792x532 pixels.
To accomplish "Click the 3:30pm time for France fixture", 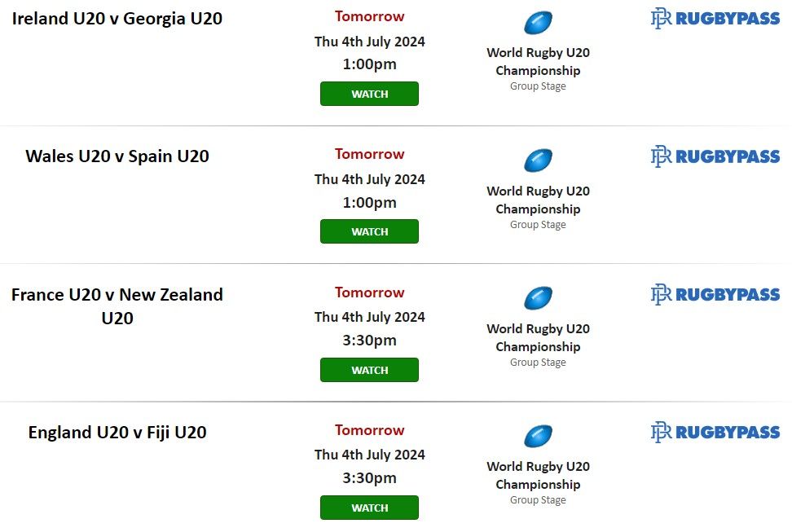I will [x=369, y=341].
